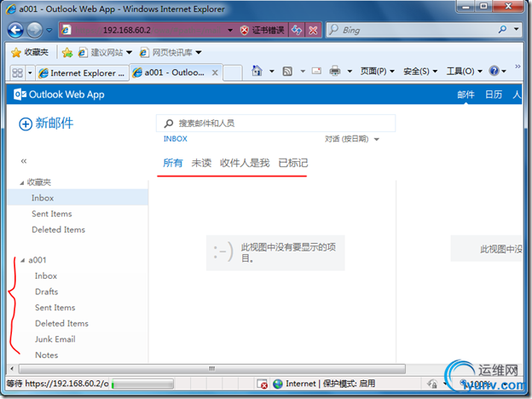
Task: Click the red Stop loading icon
Action: click(x=313, y=30)
